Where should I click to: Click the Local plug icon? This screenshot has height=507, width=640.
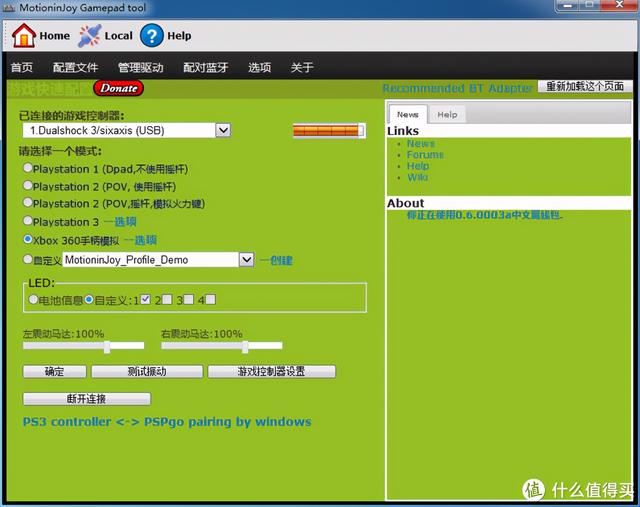[89, 36]
